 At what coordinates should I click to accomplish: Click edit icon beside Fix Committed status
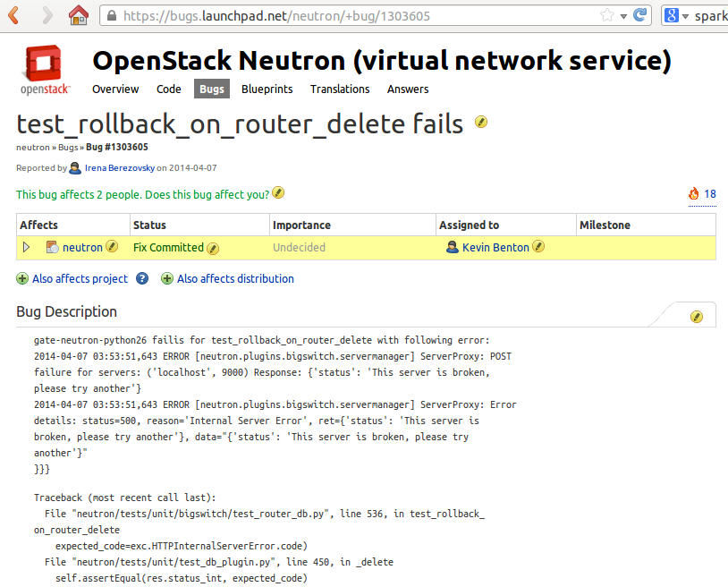[x=213, y=248]
